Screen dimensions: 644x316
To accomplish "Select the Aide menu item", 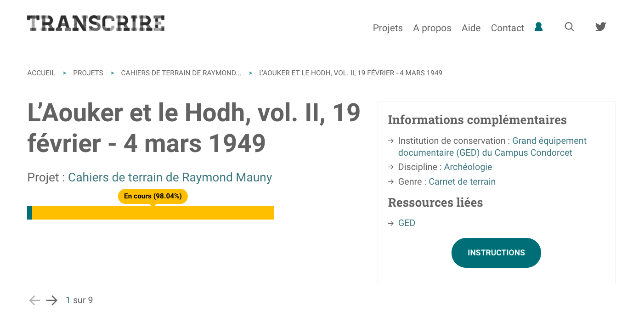I will tap(471, 28).
